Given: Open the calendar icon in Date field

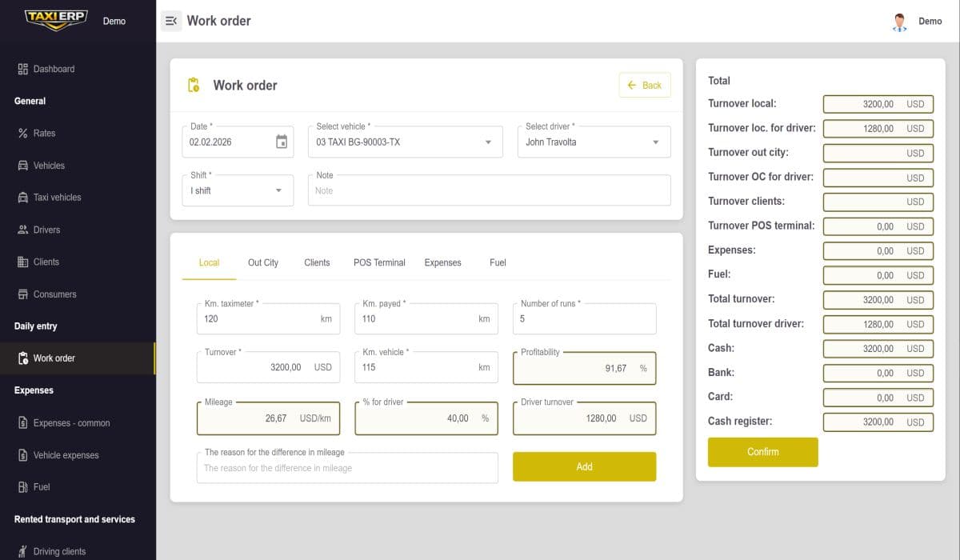Looking at the screenshot, I should (282, 140).
